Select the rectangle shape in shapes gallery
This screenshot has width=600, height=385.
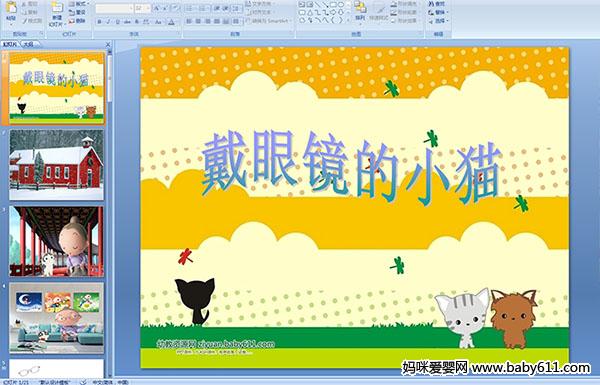coord(334,5)
